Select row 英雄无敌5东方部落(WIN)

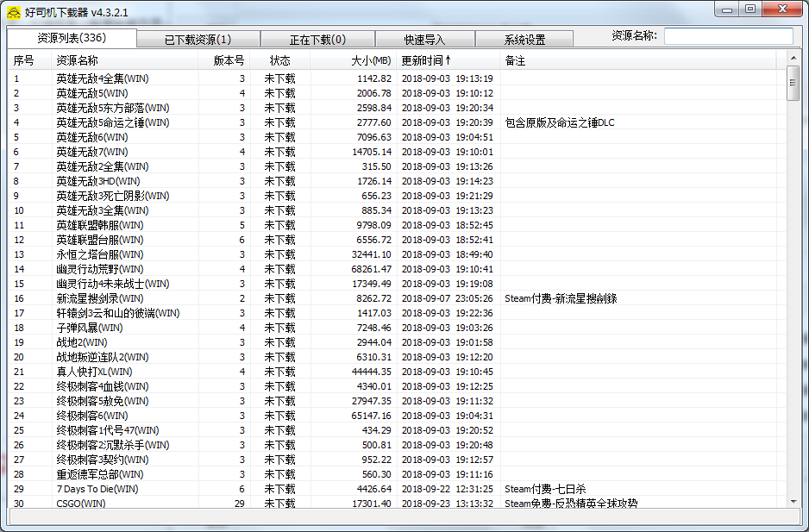[x=397, y=108]
